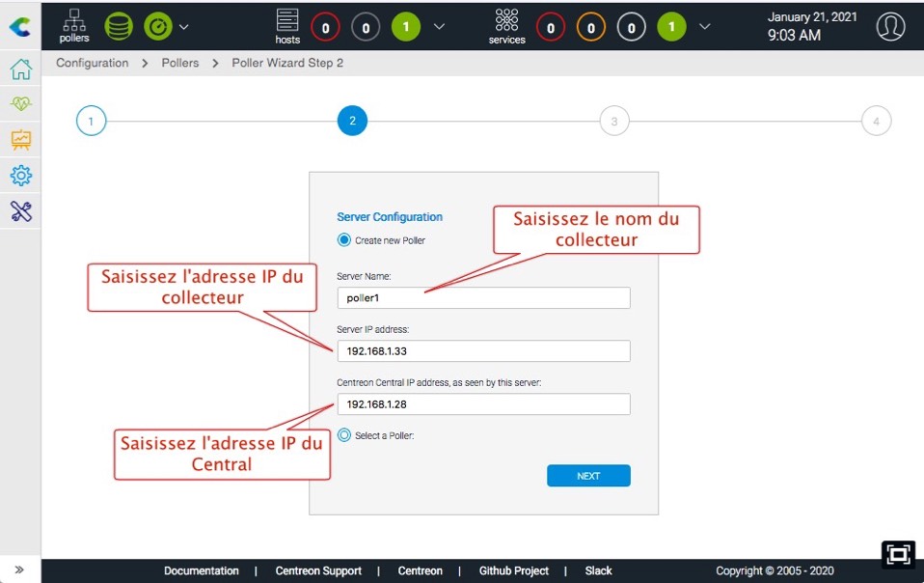
Task: Click the Pollers breadcrumb item
Action: click(x=180, y=63)
